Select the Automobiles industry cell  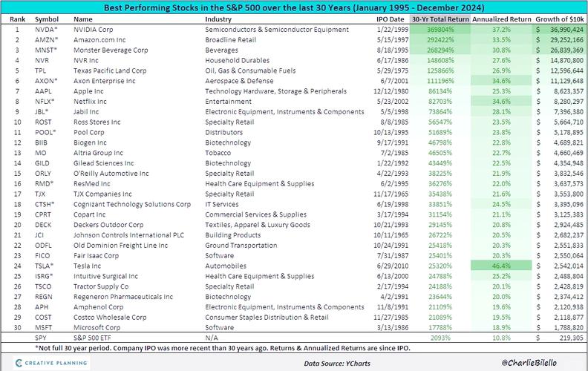coord(226,266)
